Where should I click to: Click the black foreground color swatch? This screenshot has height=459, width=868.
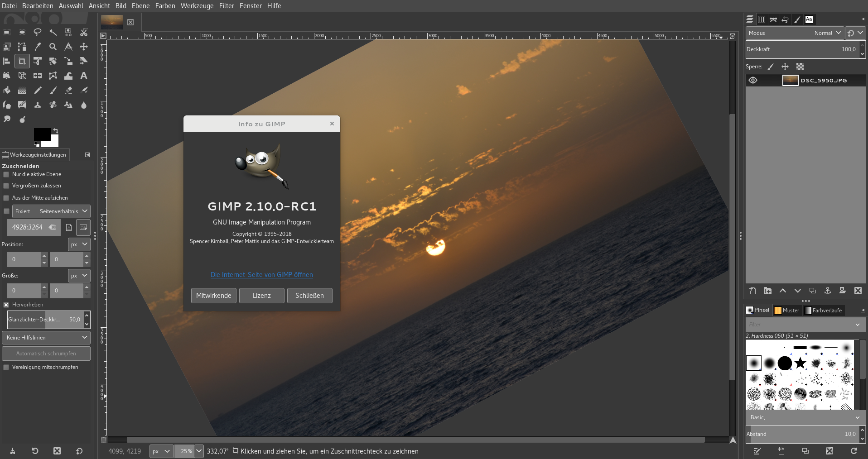pyautogui.click(x=42, y=134)
